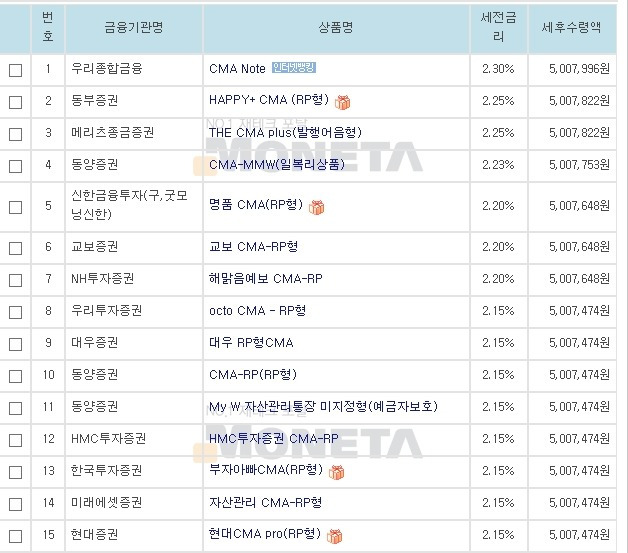Check the box for row 9 대우증권
The height and width of the screenshot is (553, 628).
[x=15, y=344]
